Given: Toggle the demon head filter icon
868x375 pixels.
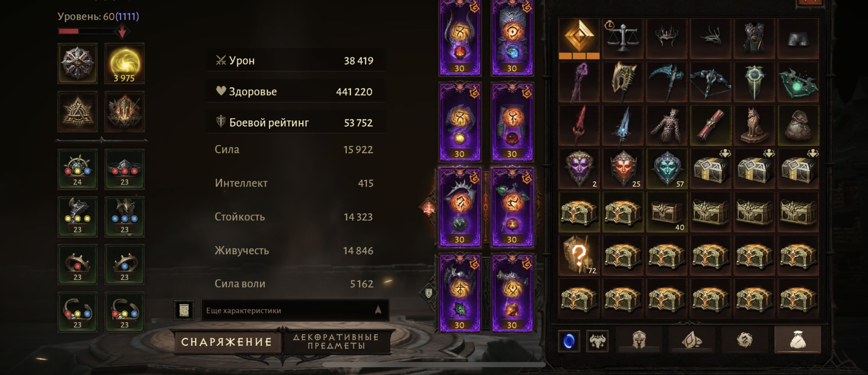Looking at the screenshot, I should 598,340.
